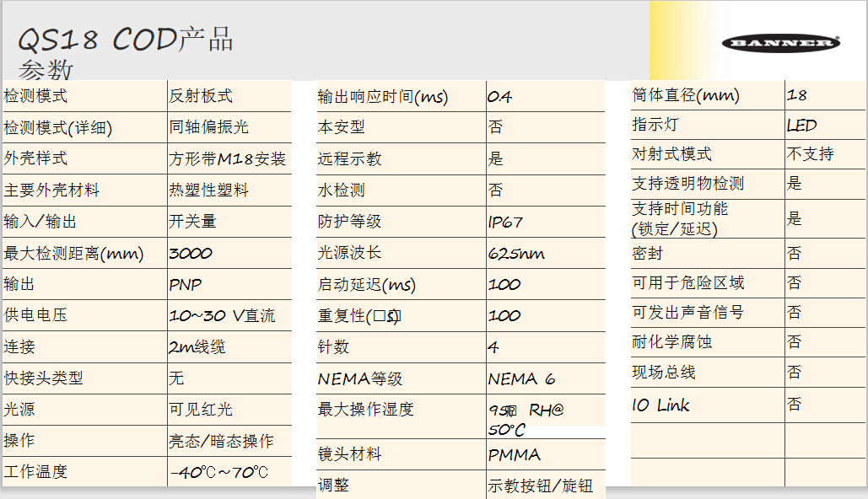Click the '否' value for 本安型

[x=495, y=126]
